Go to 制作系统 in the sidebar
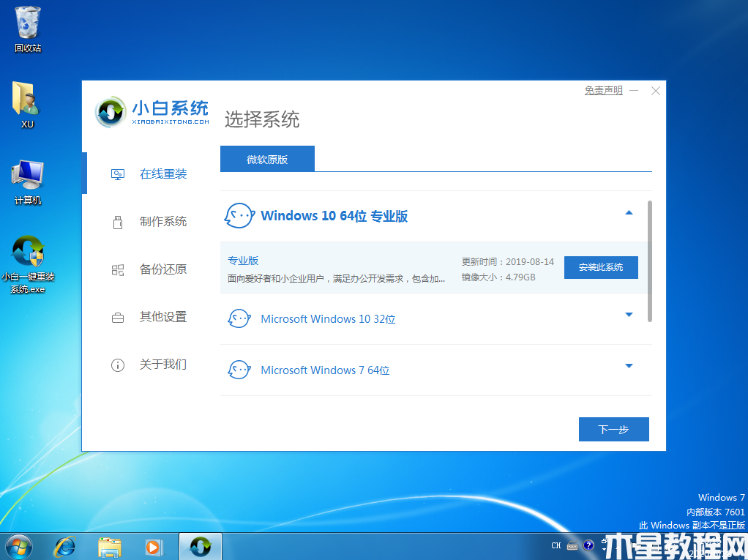The image size is (748, 560). tap(163, 222)
